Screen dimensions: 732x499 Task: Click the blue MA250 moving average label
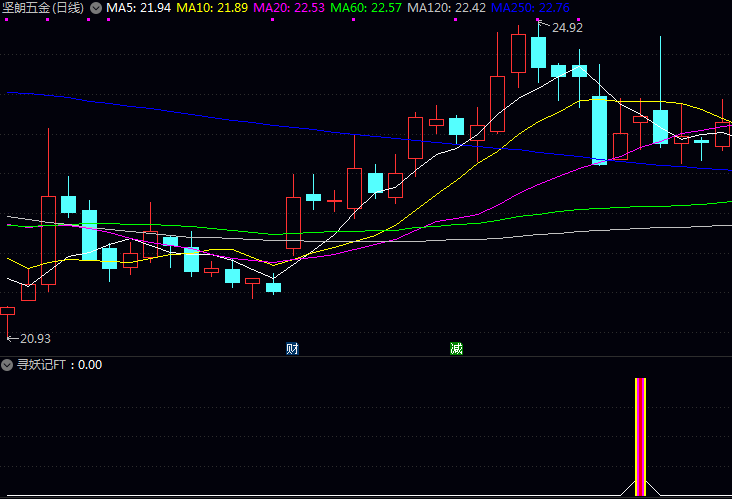click(529, 8)
